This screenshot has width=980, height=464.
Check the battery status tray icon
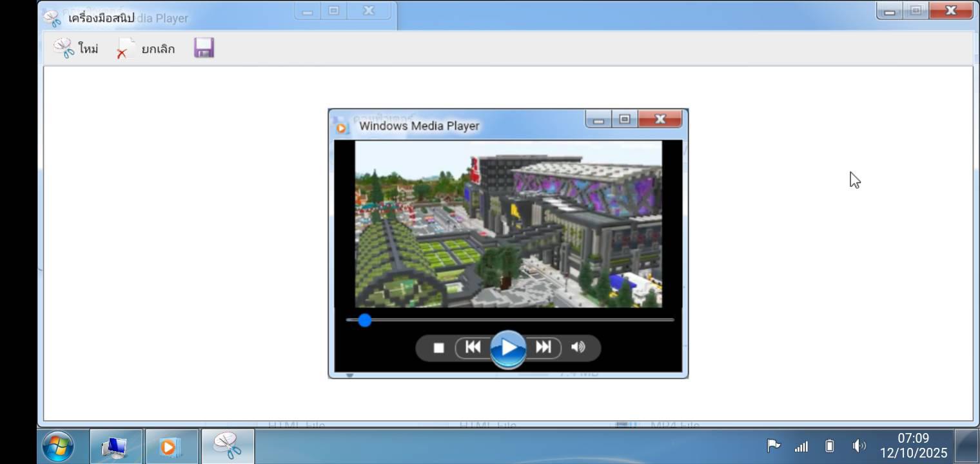[830, 446]
